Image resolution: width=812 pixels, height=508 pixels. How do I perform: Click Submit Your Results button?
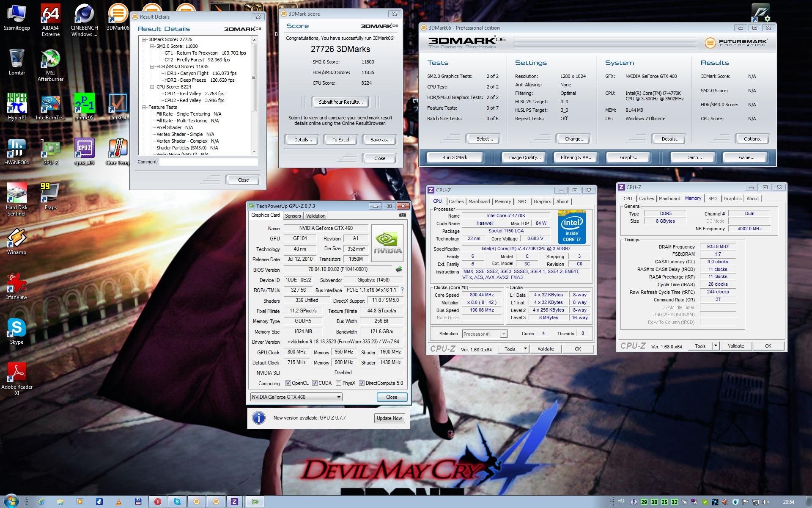[x=340, y=102]
